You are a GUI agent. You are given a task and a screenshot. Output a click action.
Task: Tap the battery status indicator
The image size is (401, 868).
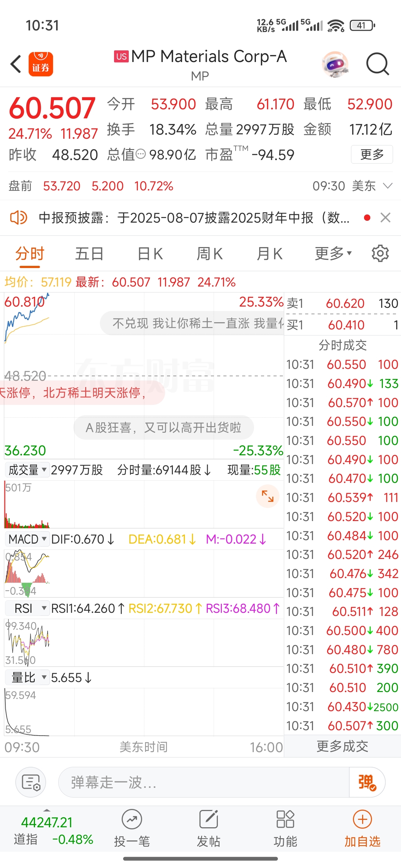click(x=362, y=25)
